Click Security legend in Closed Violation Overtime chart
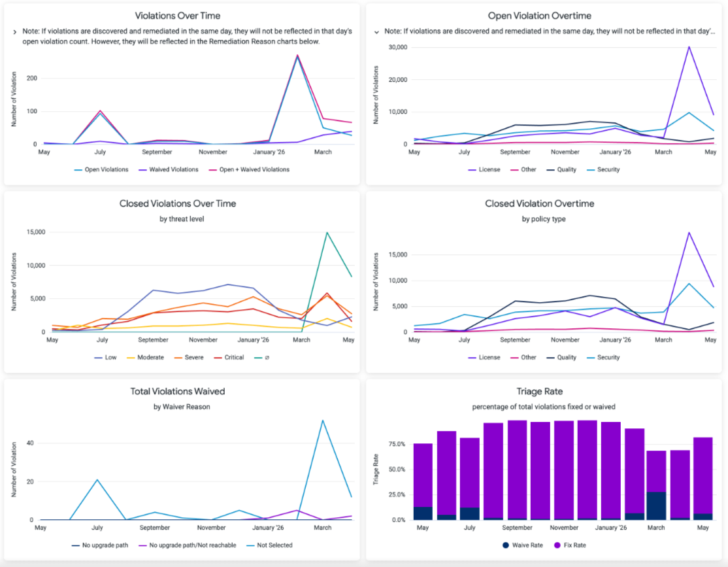The image size is (728, 567). pos(603,357)
